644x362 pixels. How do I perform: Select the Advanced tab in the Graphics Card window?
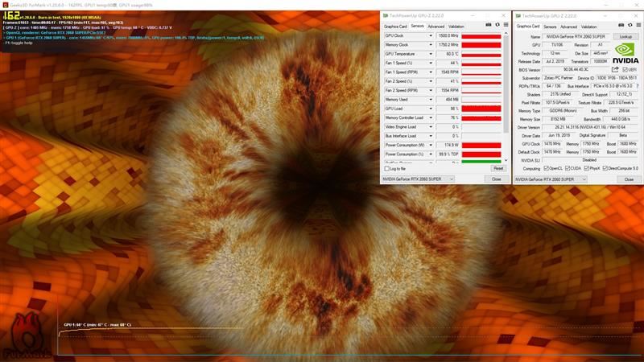coord(568,27)
